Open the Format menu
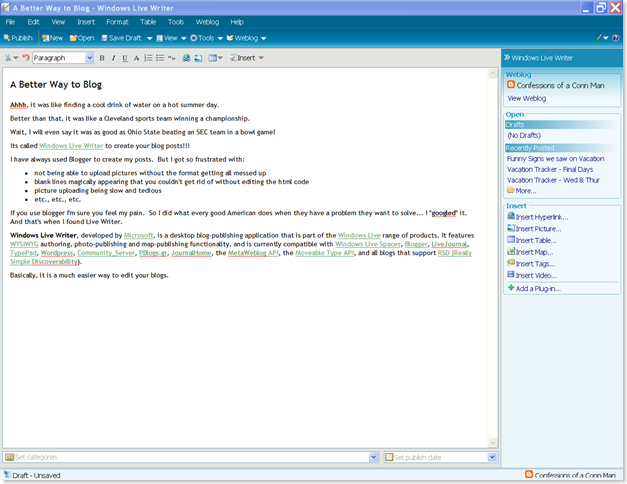This screenshot has height=484, width=627. coord(117,22)
